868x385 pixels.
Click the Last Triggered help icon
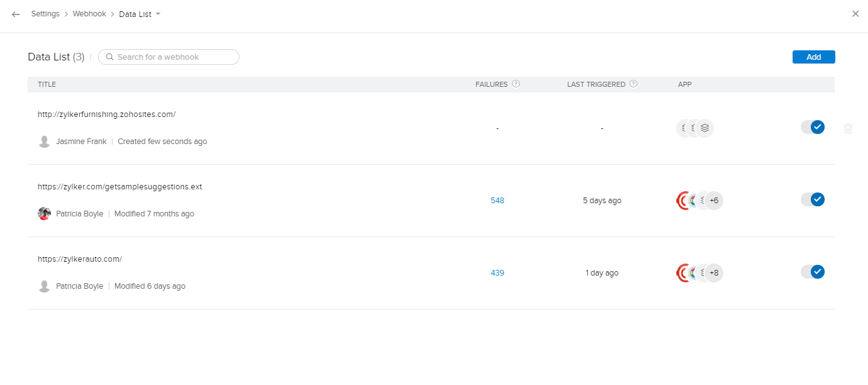[x=634, y=84]
